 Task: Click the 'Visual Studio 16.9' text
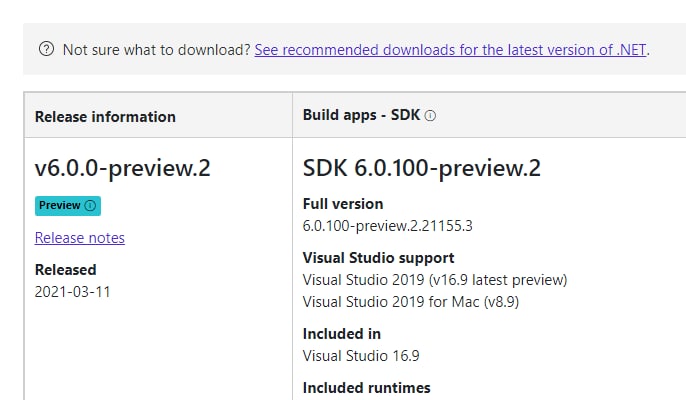[361, 356]
